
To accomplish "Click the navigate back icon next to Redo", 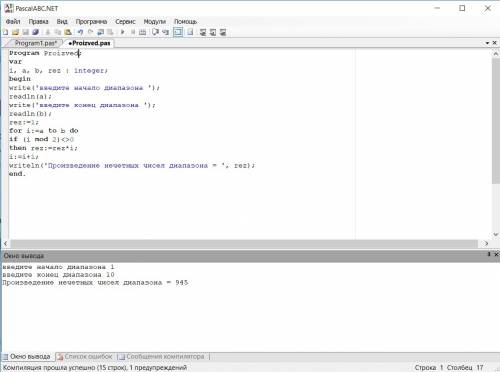I will (100, 32).
